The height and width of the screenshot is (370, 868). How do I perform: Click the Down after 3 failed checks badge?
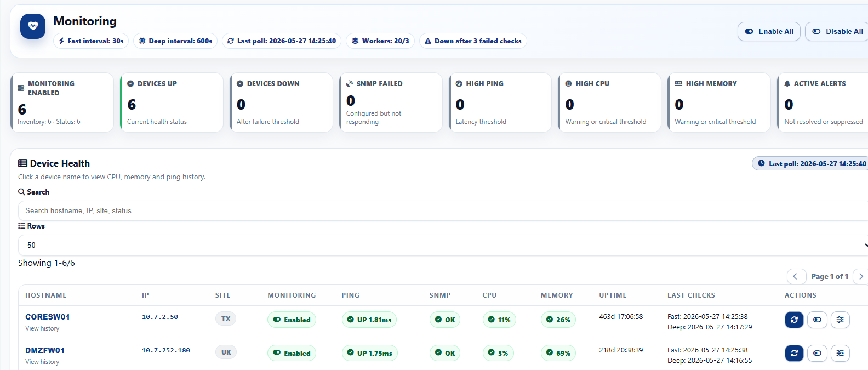(473, 41)
